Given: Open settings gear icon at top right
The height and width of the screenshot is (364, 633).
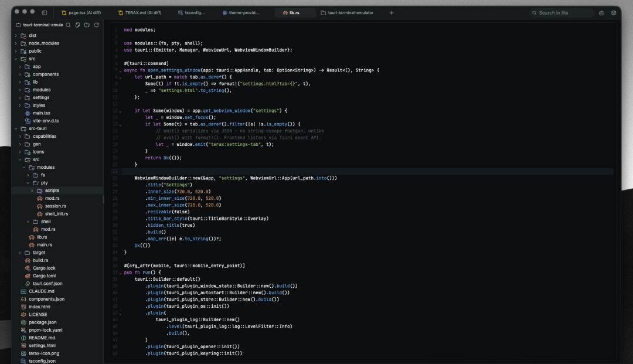Looking at the screenshot, I should (x=614, y=13).
